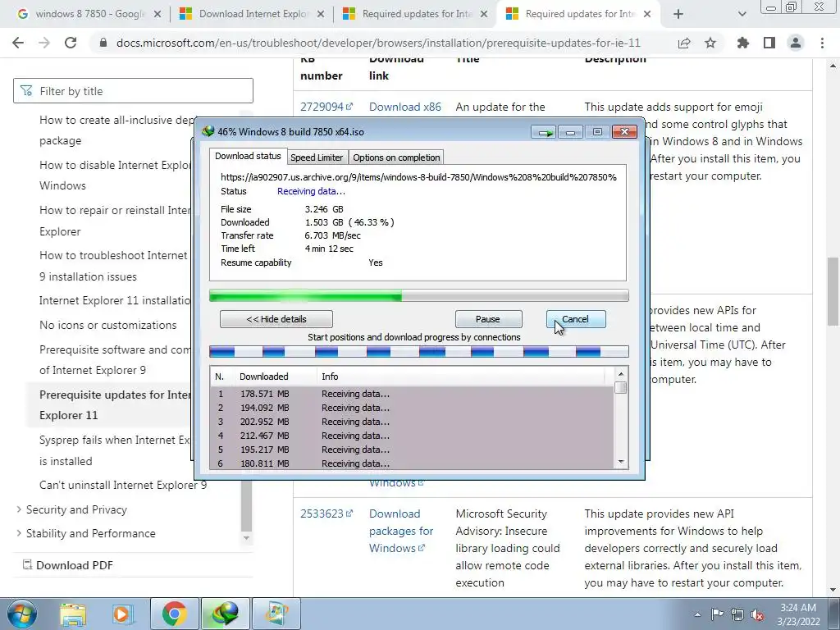Click the muted volume tray icon
The image size is (840, 630).
[x=757, y=614]
